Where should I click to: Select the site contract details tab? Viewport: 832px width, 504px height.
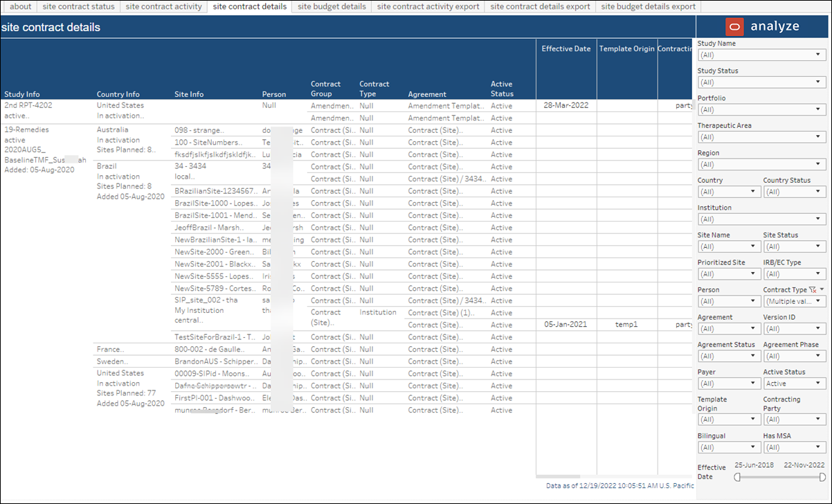[249, 6]
